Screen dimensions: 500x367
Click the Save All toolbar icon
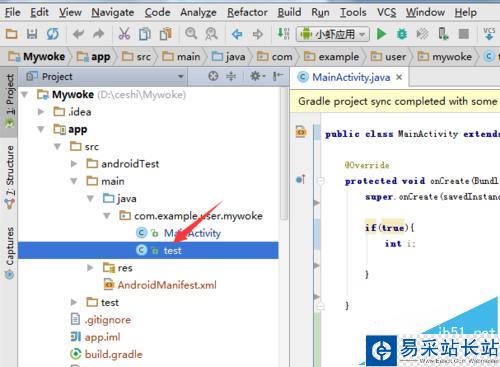pos(32,34)
